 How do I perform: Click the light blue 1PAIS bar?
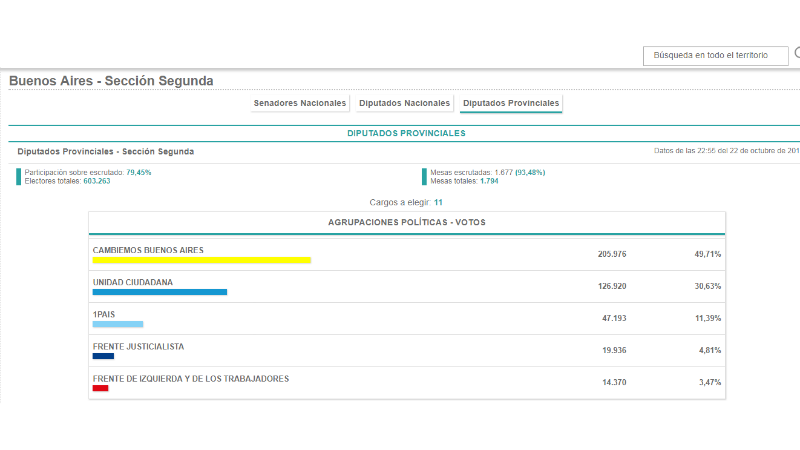(118, 324)
